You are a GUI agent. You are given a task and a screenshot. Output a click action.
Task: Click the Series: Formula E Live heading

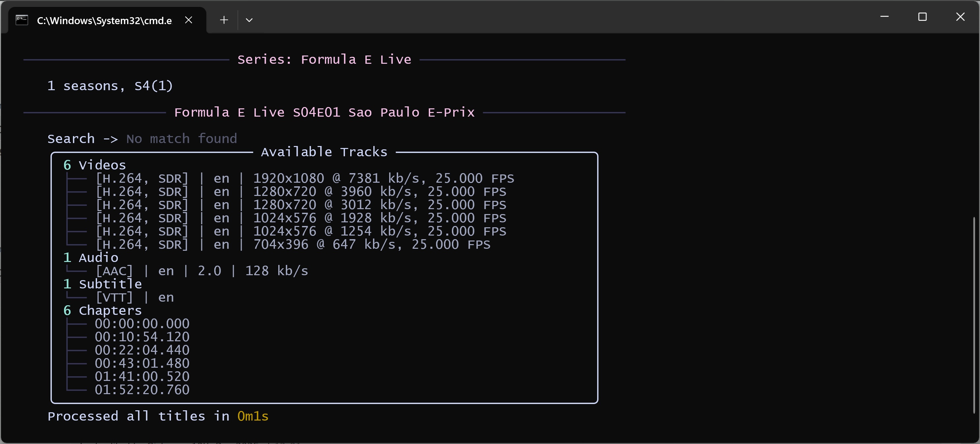(324, 60)
